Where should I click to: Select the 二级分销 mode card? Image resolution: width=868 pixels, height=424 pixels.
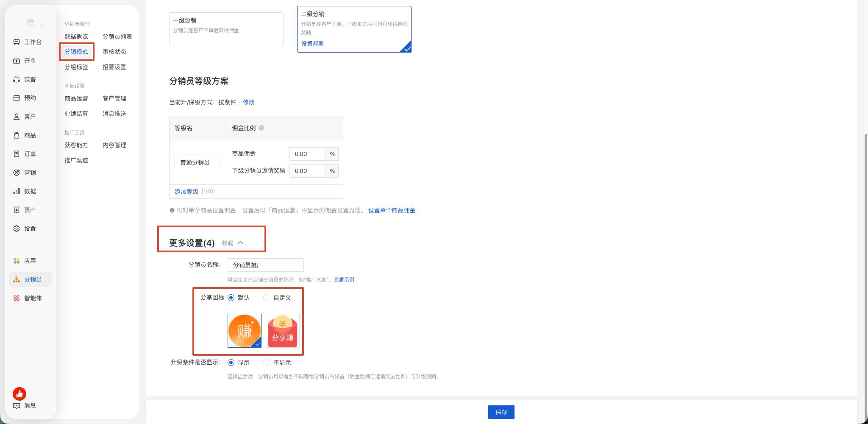354,29
